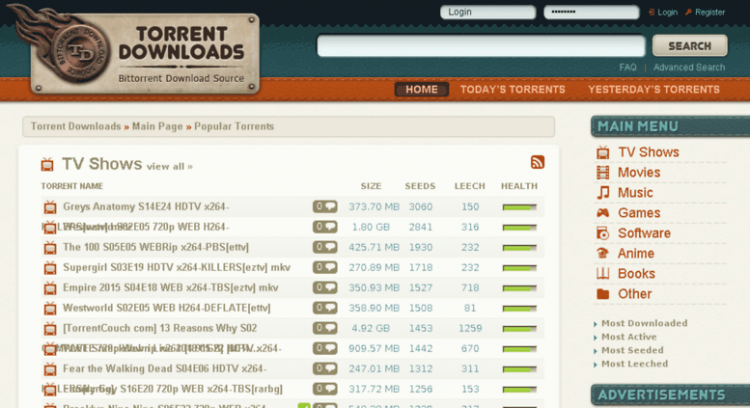Click TV icon next to Supergirl S03E19 row
Image resolution: width=750 pixels, height=408 pixels.
[50, 267]
